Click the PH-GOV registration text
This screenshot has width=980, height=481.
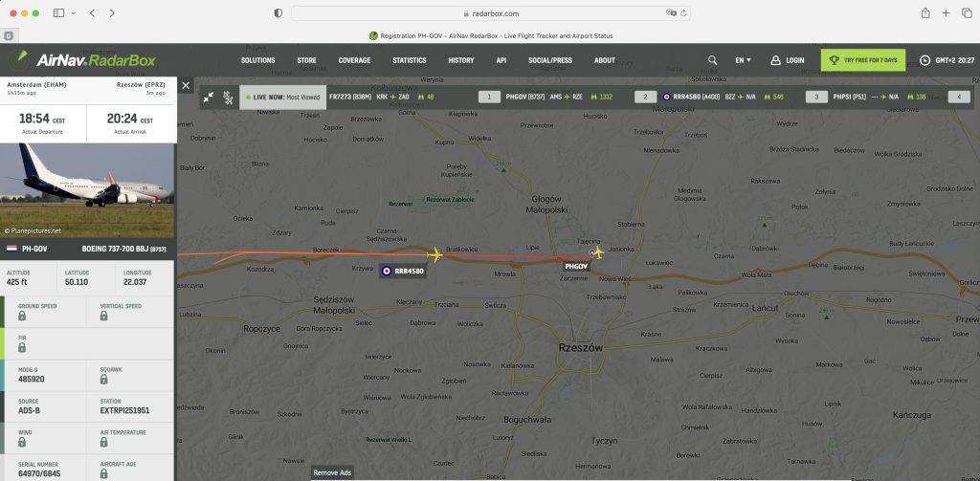click(35, 249)
